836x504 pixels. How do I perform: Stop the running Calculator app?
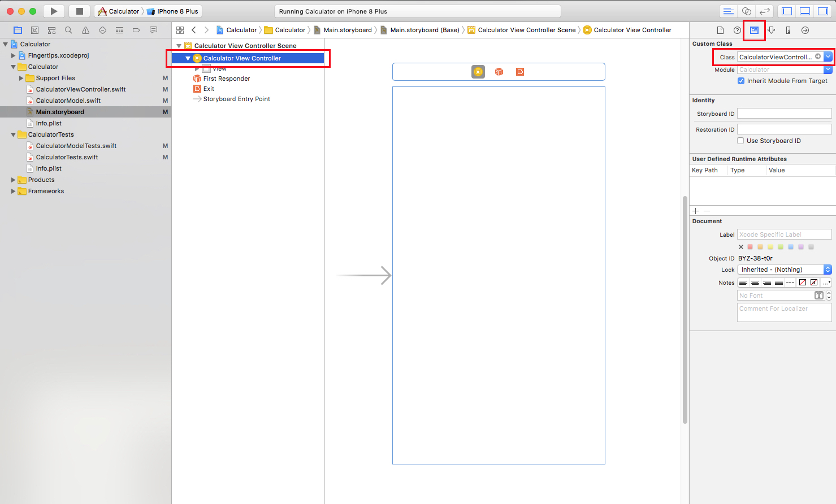click(80, 11)
